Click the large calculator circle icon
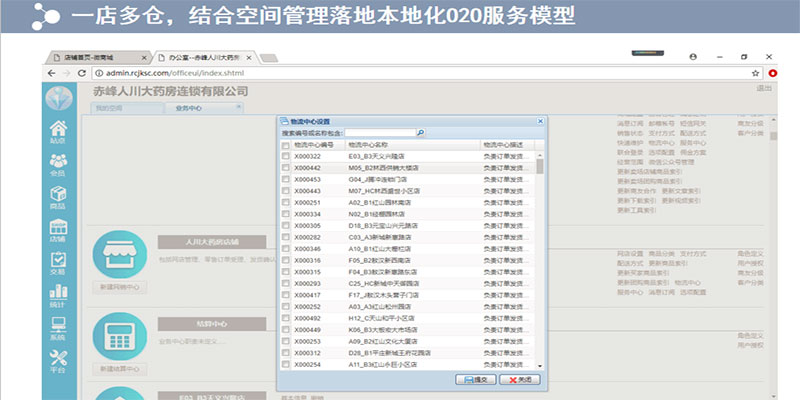The height and width of the screenshot is (400, 800). click(x=120, y=336)
